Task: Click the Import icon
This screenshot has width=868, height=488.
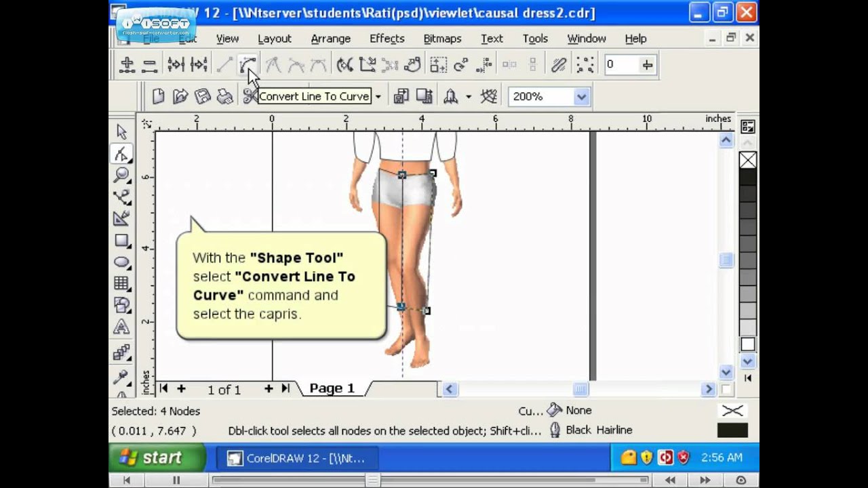Action: (x=401, y=96)
